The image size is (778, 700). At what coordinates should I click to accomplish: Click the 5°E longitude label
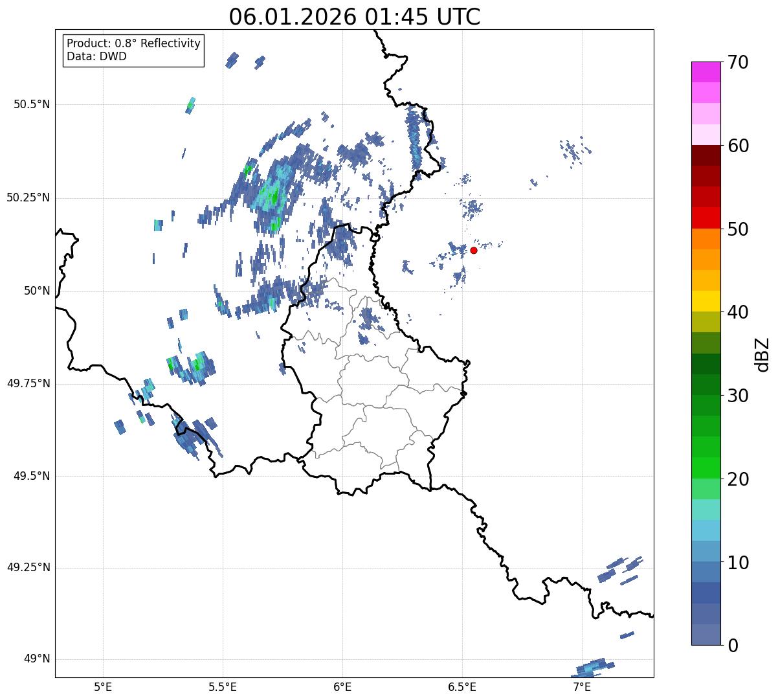tap(103, 686)
